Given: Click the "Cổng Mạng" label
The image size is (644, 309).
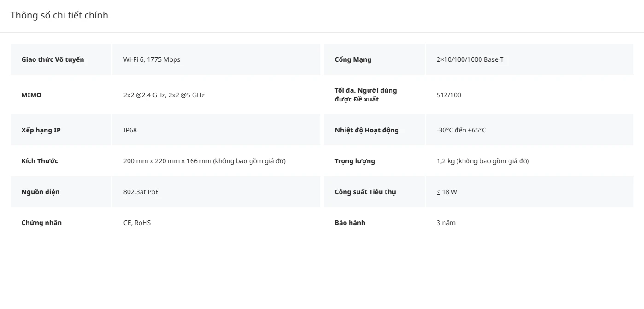Looking at the screenshot, I should pyautogui.click(x=353, y=59).
